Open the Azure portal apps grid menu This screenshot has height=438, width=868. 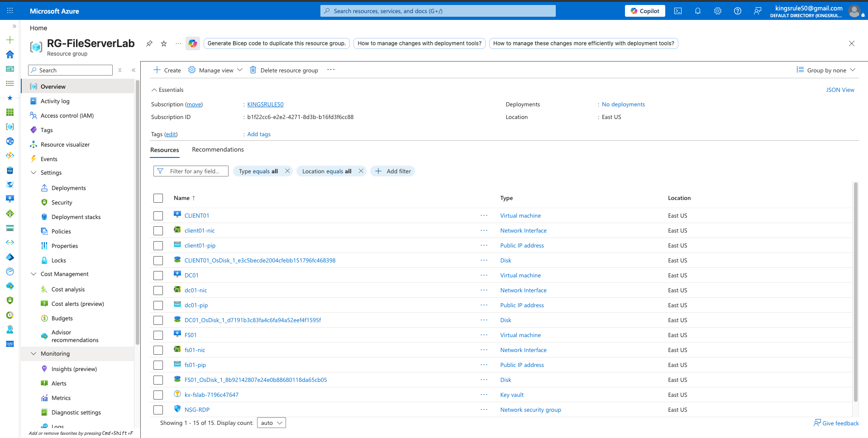(x=10, y=11)
